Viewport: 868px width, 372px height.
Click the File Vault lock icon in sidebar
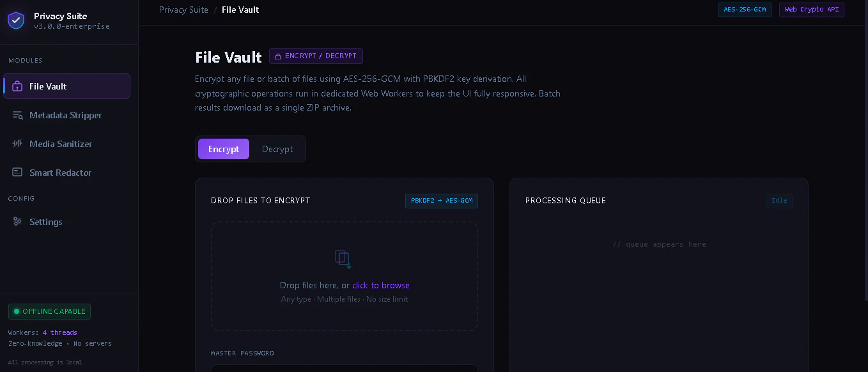pyautogui.click(x=17, y=86)
